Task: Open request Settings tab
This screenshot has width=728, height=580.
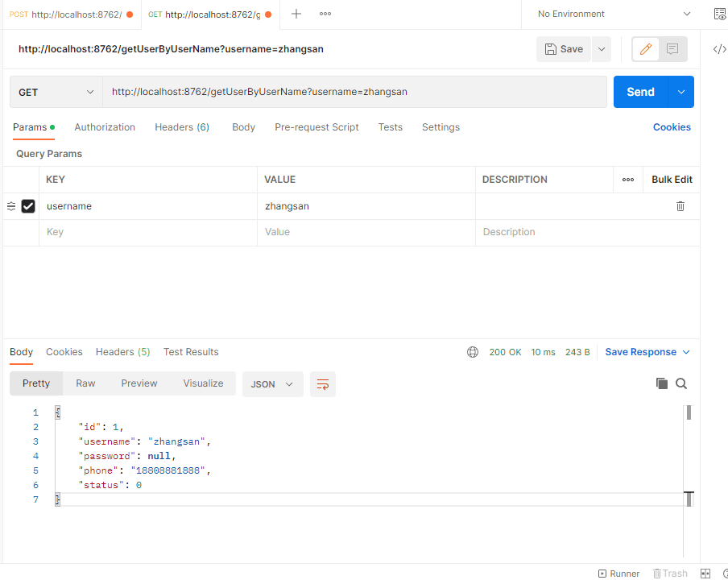Action: pyautogui.click(x=441, y=127)
